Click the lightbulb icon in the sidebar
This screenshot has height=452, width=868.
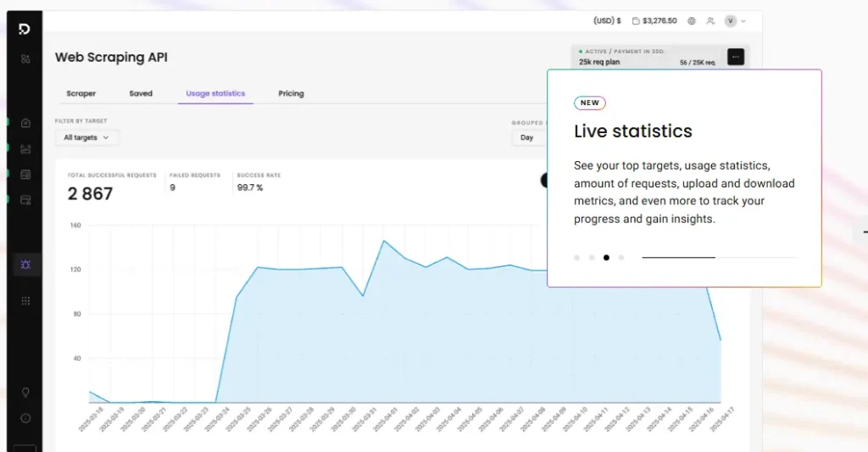(x=25, y=393)
